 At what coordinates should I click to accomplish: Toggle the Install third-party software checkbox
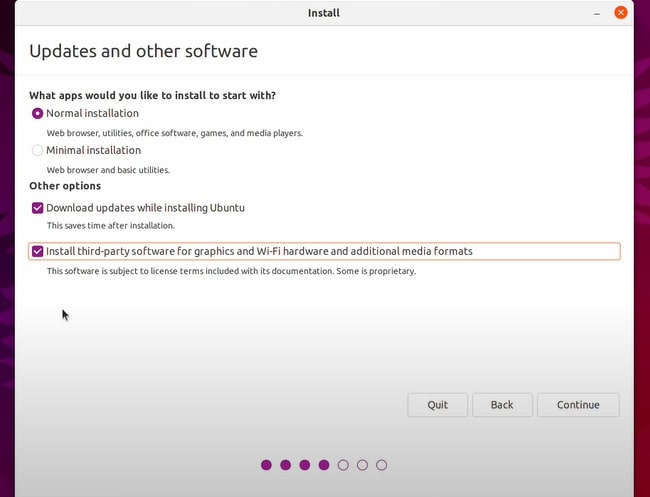coord(37,251)
